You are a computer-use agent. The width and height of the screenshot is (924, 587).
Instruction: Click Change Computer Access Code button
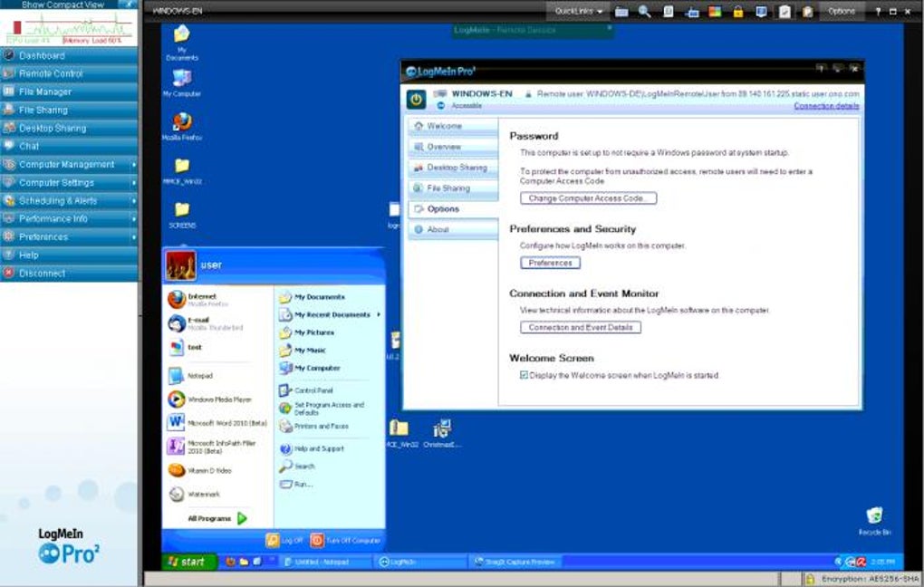[588, 198]
